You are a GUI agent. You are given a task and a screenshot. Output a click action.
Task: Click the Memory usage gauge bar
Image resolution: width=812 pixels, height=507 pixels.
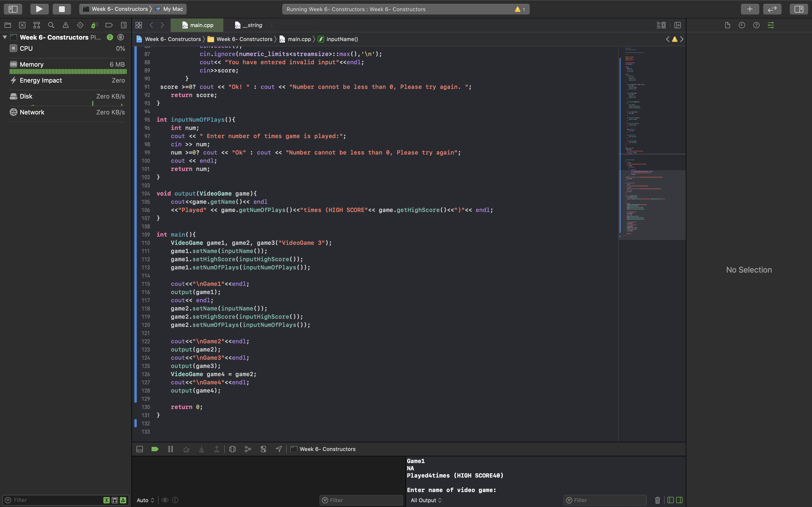(67, 71)
